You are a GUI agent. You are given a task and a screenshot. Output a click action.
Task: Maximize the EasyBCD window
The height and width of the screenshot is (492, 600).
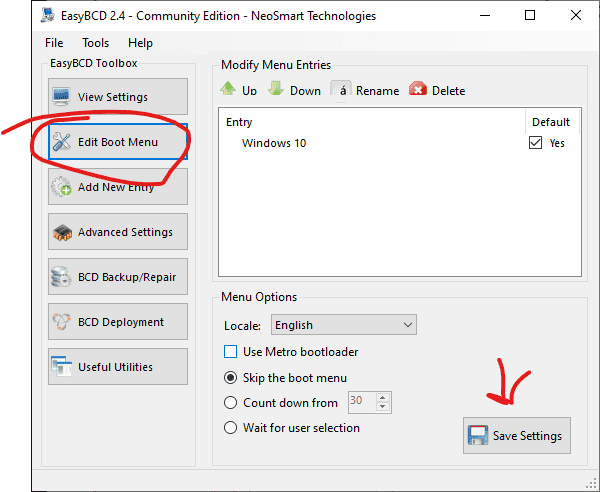pyautogui.click(x=530, y=15)
